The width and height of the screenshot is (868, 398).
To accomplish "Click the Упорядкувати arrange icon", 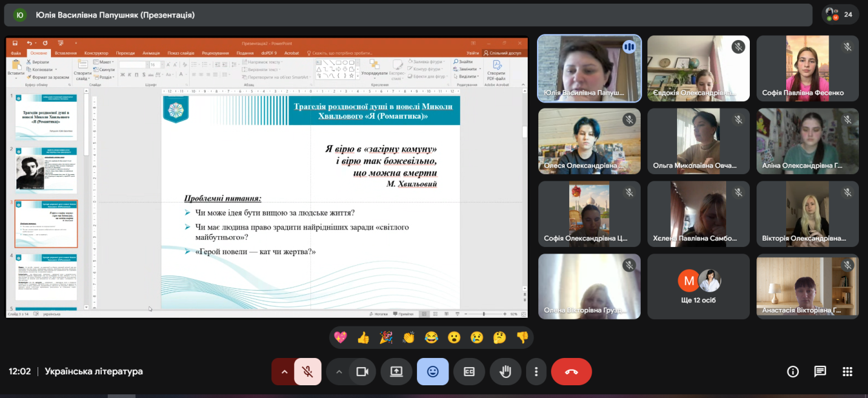I will [374, 65].
